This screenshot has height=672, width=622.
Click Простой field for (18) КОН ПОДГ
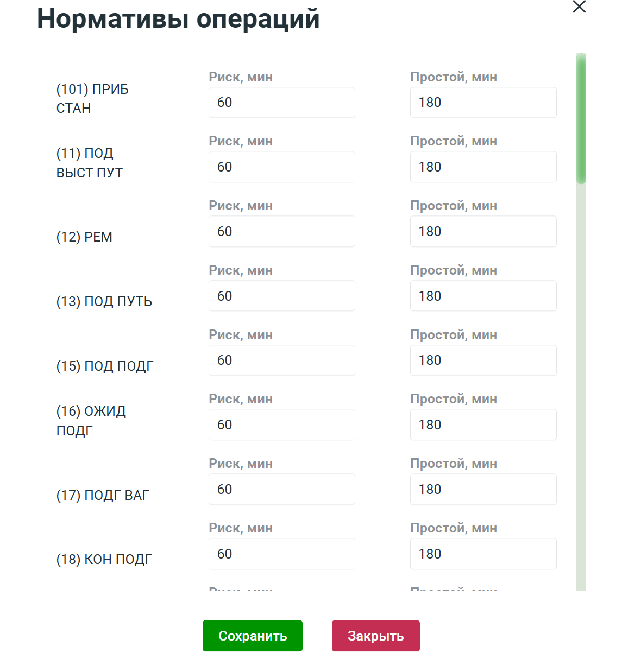tap(483, 554)
